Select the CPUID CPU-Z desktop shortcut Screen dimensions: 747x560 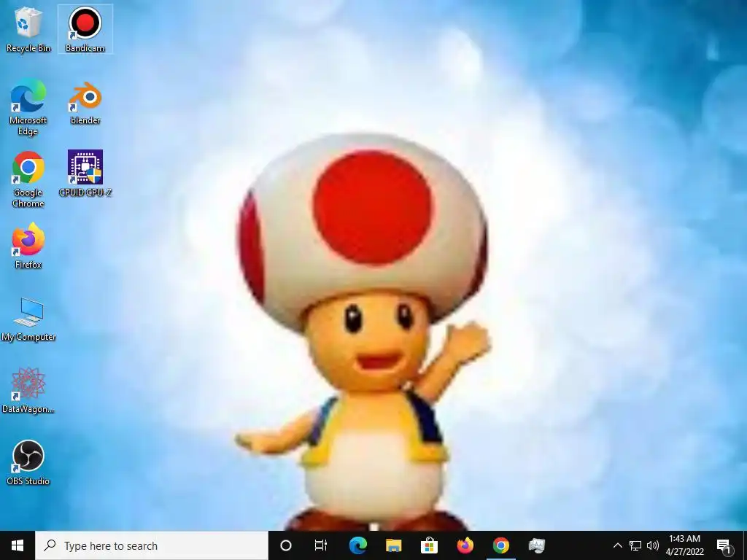coord(85,174)
